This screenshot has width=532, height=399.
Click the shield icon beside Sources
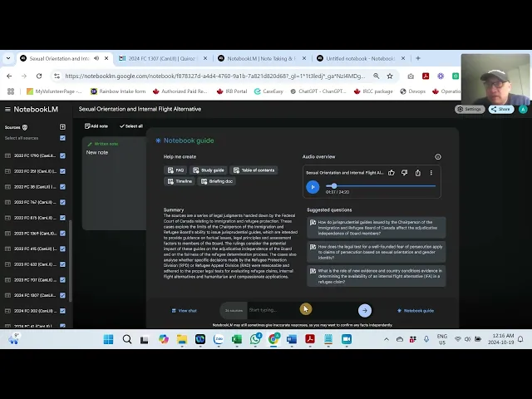coord(25,127)
